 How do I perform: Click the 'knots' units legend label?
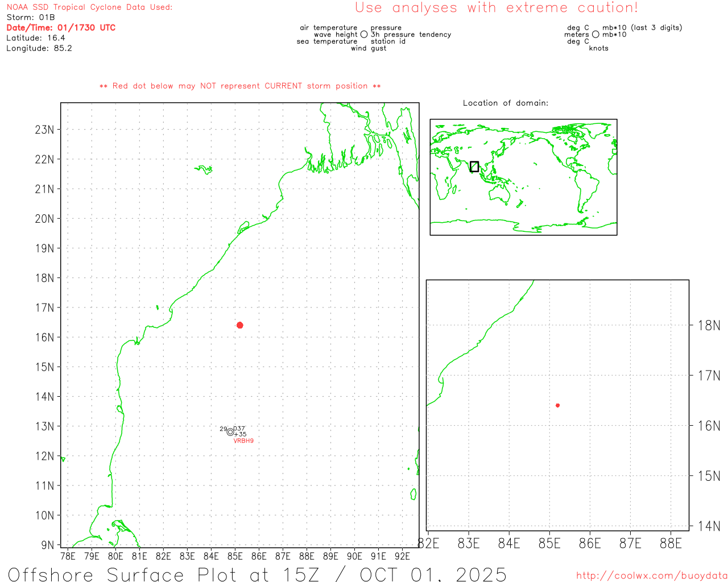coord(599,48)
